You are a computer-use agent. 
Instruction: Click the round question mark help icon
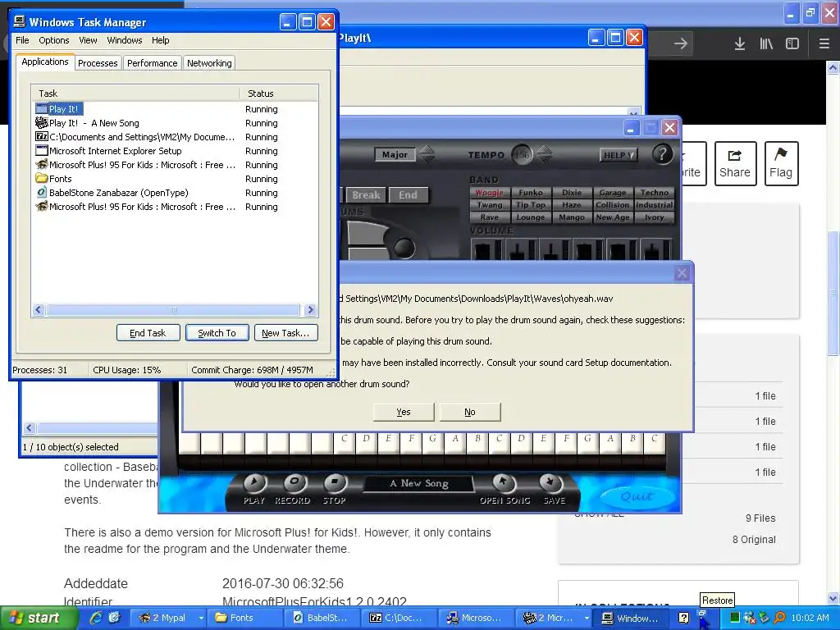pyautogui.click(x=662, y=154)
